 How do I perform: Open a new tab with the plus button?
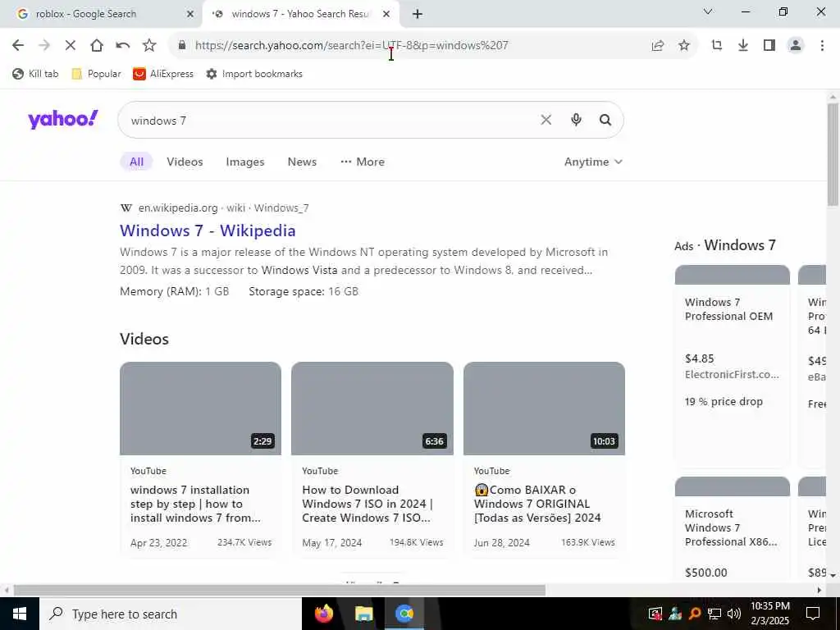(418, 14)
